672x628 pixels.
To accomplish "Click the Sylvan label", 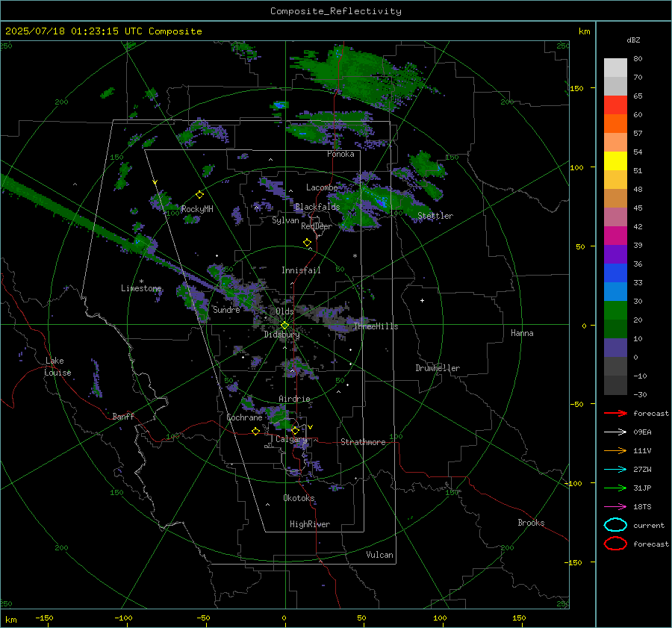I will tap(285, 221).
